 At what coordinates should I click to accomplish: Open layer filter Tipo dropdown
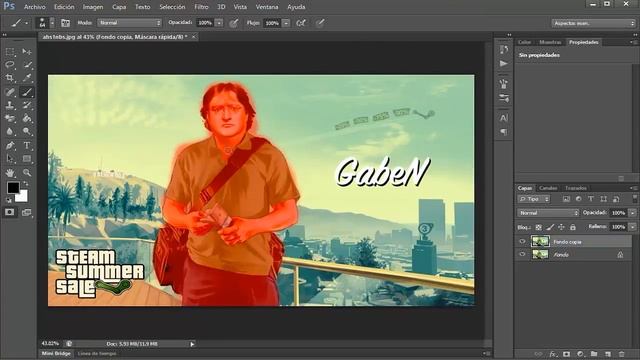[534, 199]
